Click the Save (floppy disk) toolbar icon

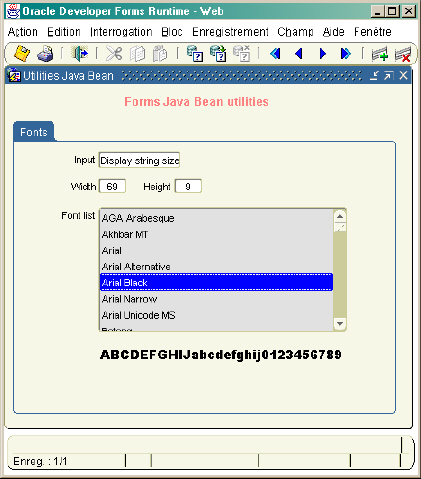coord(22,54)
